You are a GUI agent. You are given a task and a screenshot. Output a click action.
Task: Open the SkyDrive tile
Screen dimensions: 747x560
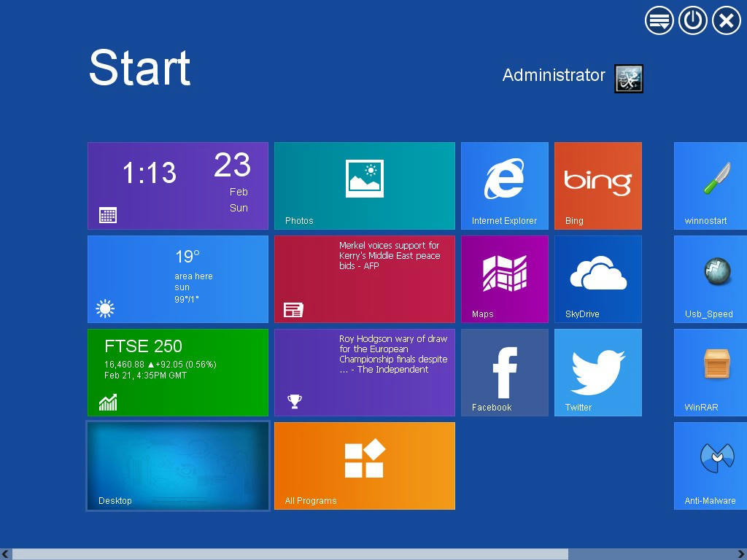click(598, 279)
